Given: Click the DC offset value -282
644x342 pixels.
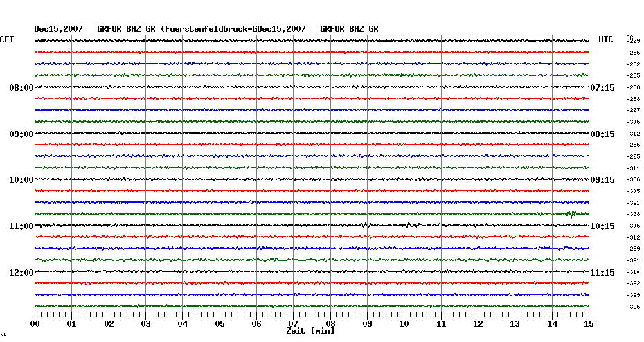Looking at the screenshot, I should tap(633, 65).
